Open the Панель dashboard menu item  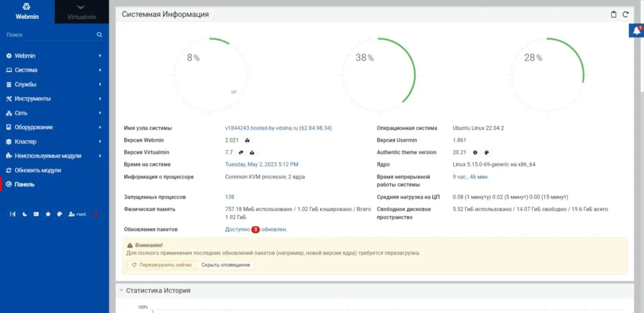tap(54, 185)
